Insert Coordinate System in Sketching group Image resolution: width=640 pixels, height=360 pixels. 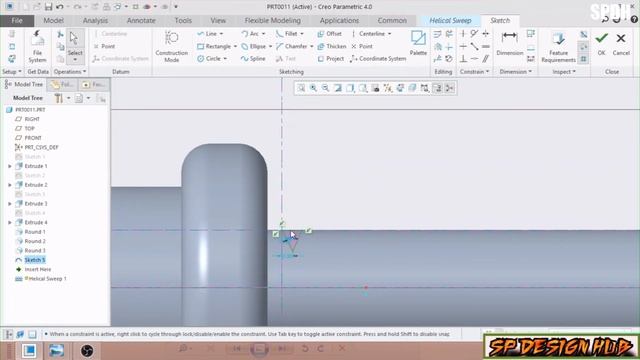tap(378, 58)
